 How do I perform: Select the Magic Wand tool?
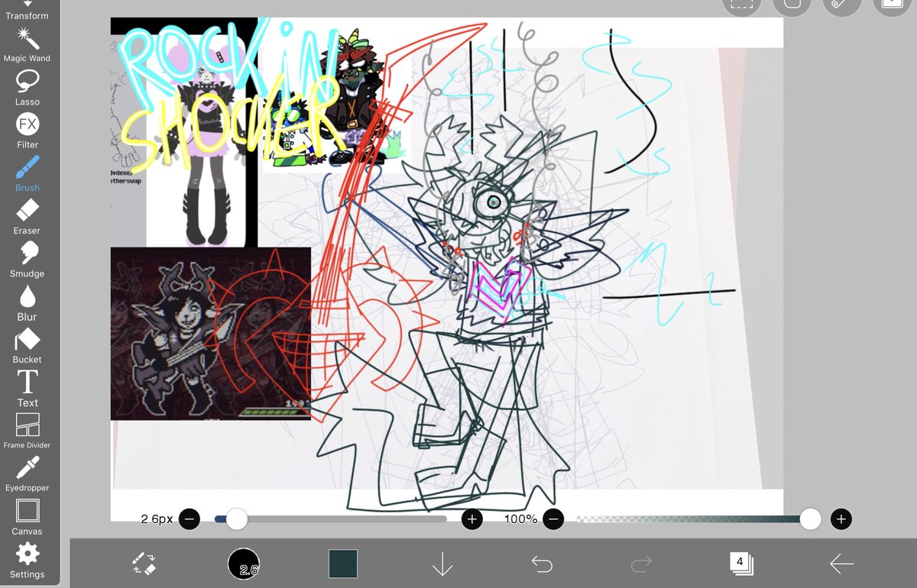pyautogui.click(x=28, y=44)
